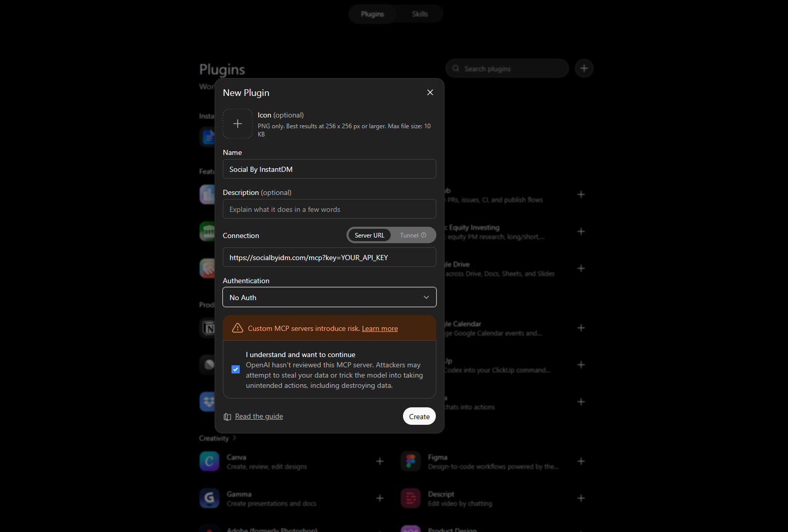Add the Canva plugin

[380, 461]
